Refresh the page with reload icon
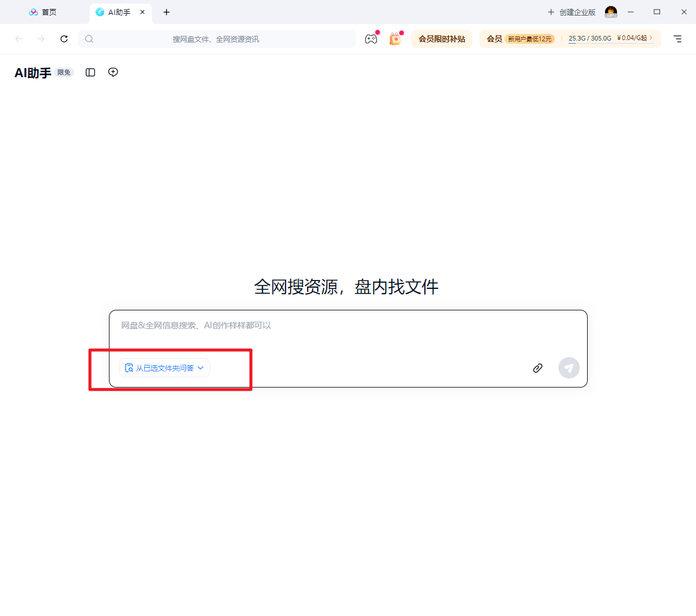The image size is (696, 616). (64, 39)
